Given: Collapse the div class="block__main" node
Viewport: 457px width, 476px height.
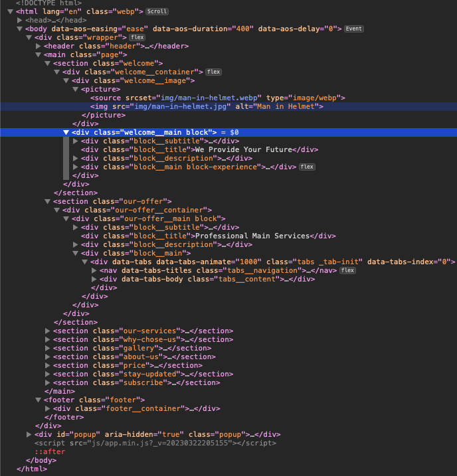Looking at the screenshot, I should (x=75, y=253).
